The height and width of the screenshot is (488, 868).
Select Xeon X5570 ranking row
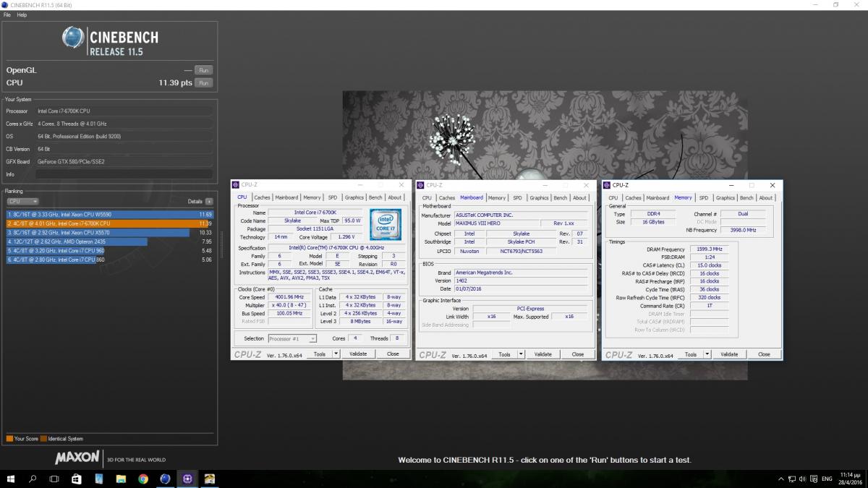109,233
